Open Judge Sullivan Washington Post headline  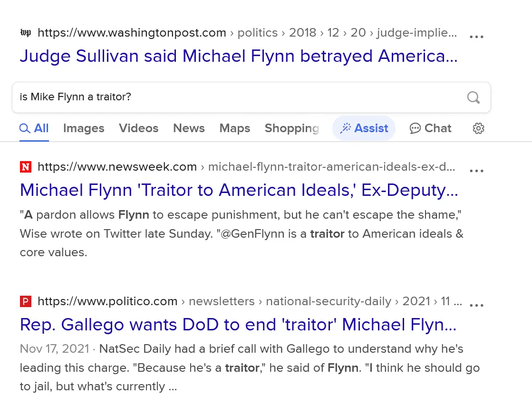(238, 57)
